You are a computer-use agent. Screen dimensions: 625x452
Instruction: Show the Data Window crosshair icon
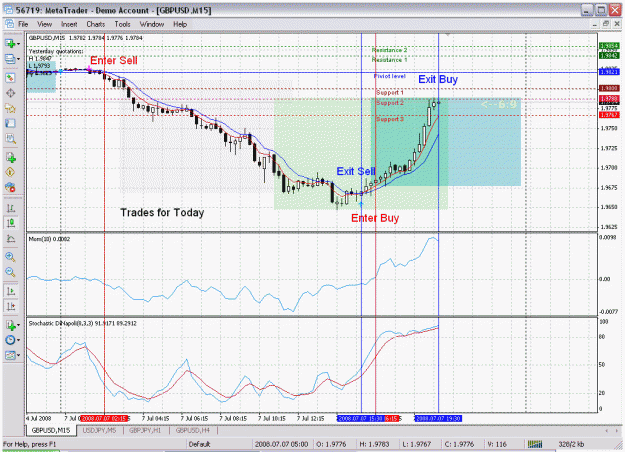click(10, 93)
